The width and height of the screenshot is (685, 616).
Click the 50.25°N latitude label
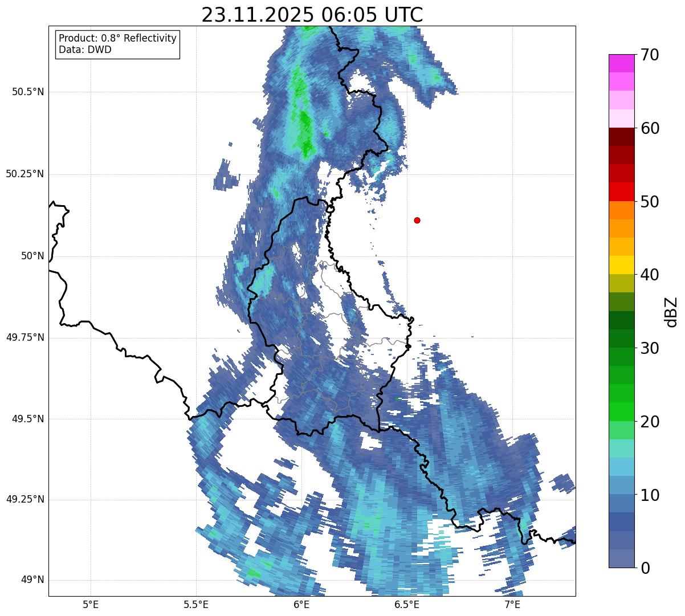25,174
